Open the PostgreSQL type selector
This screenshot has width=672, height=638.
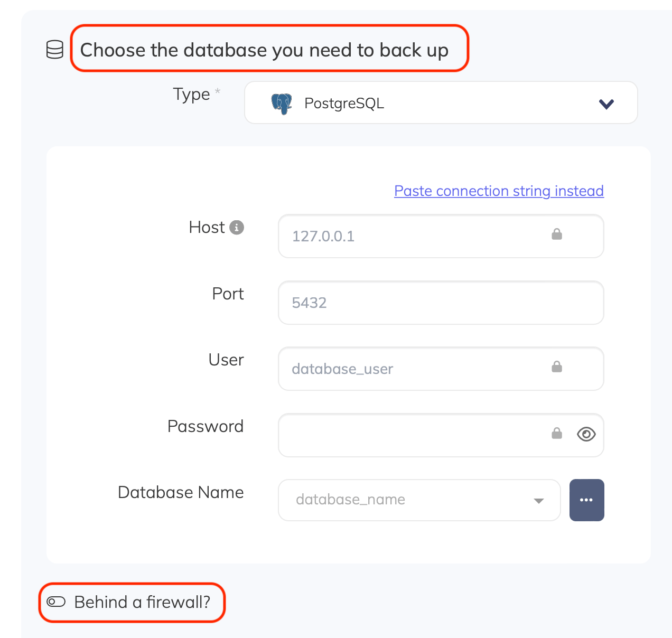coord(441,102)
